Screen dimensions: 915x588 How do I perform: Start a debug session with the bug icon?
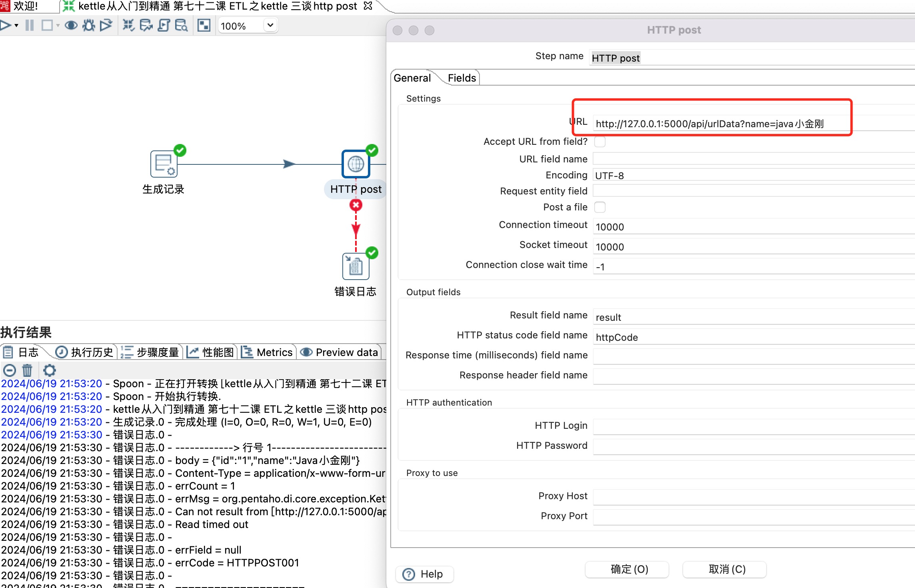88,25
